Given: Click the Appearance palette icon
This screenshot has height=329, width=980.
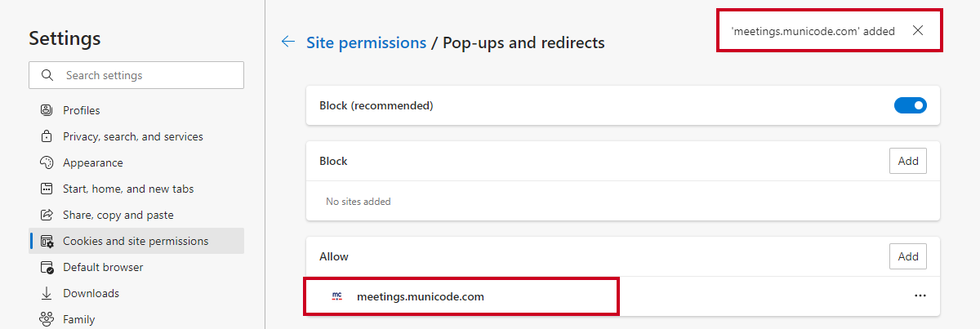Looking at the screenshot, I should pyautogui.click(x=47, y=162).
